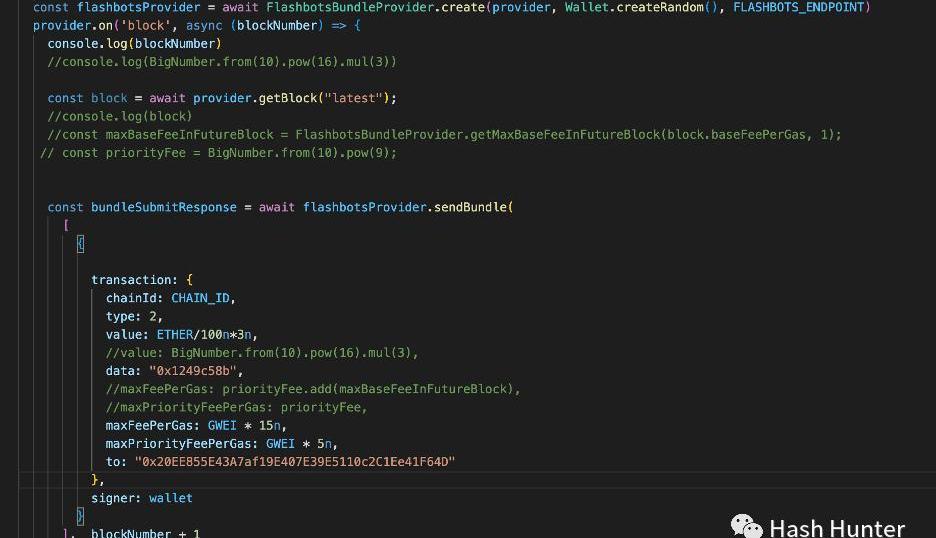Click the highlighted opening curly brace

80,244
